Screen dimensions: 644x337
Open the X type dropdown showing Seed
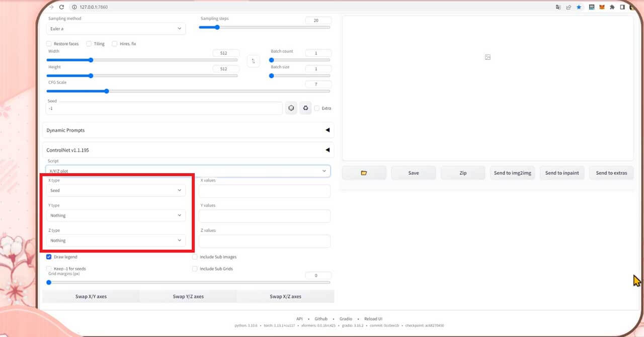pos(116,191)
